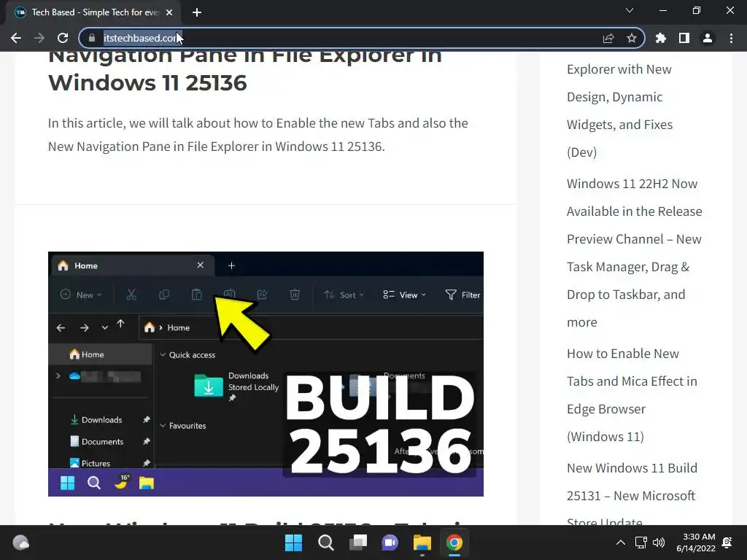This screenshot has height=560, width=747.
Task: Open How to Enable New Tabs and Mica link
Action: 632,394
